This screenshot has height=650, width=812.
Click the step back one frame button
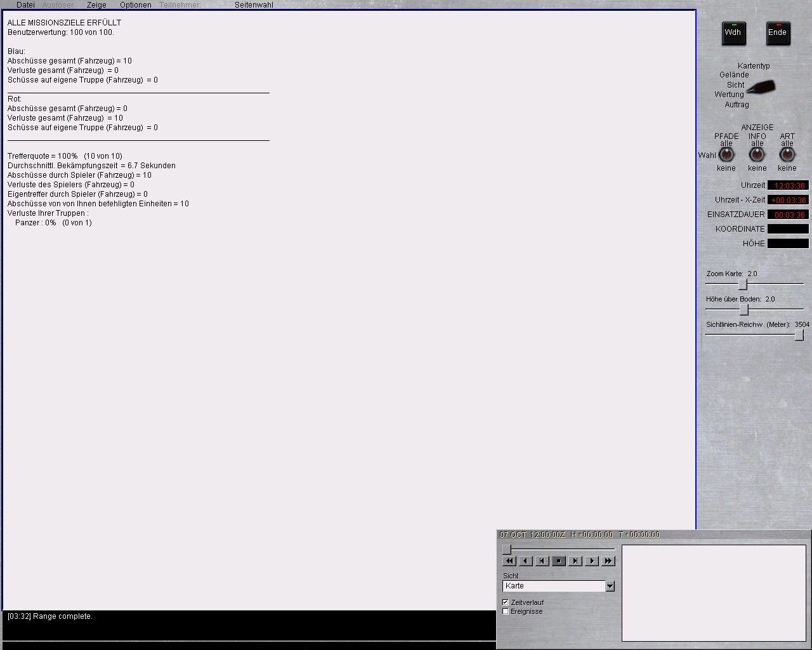(x=542, y=560)
